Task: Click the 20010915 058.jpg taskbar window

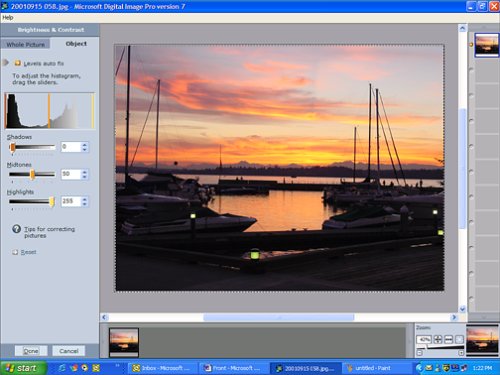Action: pyautogui.click(x=305, y=368)
